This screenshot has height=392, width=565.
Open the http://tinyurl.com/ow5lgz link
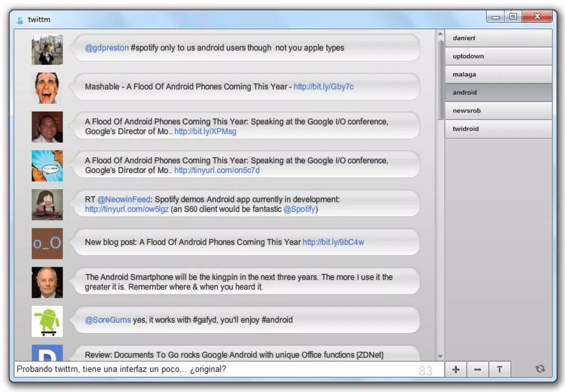click(x=127, y=209)
